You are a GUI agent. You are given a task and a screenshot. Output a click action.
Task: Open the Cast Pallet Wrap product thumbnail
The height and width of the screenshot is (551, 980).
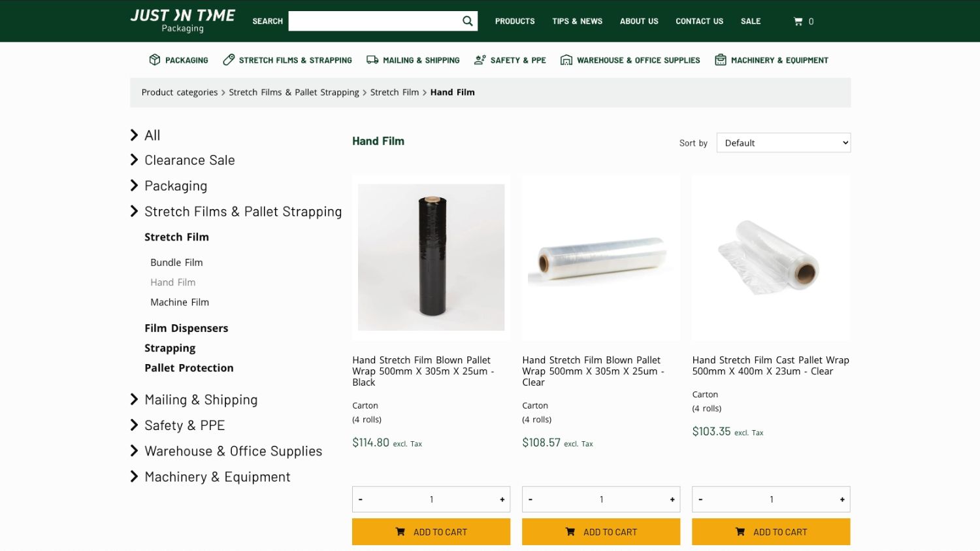[x=771, y=258]
